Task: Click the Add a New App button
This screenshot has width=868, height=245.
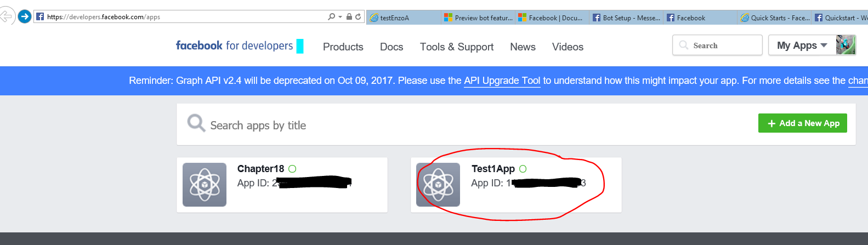Action: (x=802, y=123)
